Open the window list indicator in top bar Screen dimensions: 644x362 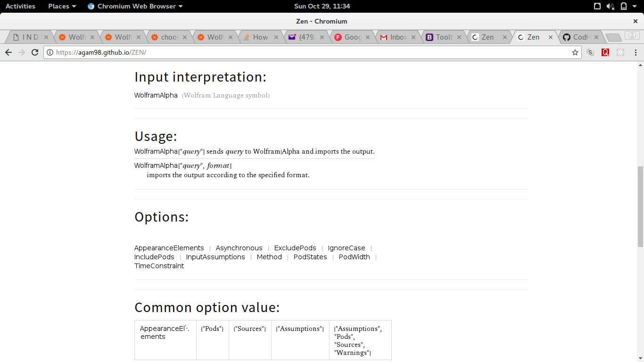[x=597, y=6]
